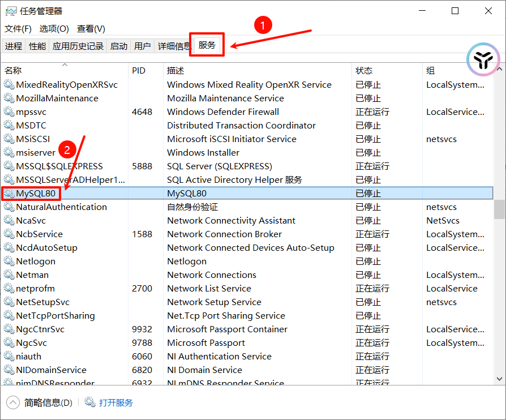Click PID 4648 in the mpssvc row
This screenshot has width=506, height=420.
(x=142, y=112)
